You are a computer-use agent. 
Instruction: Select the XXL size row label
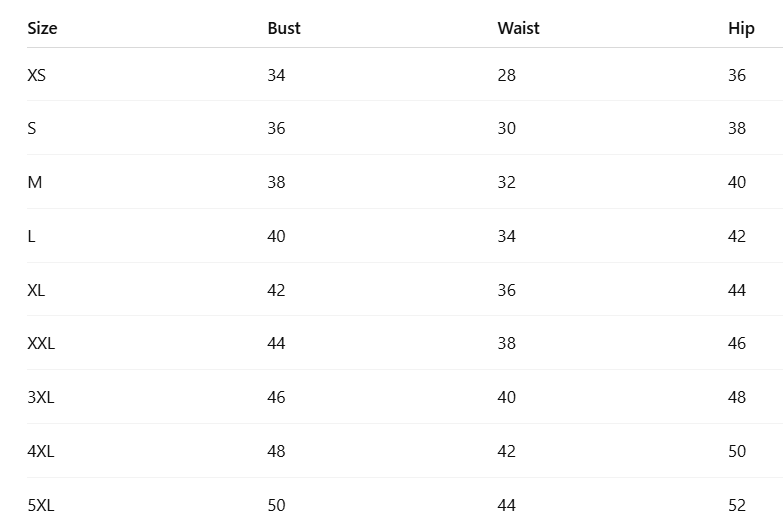coord(41,343)
